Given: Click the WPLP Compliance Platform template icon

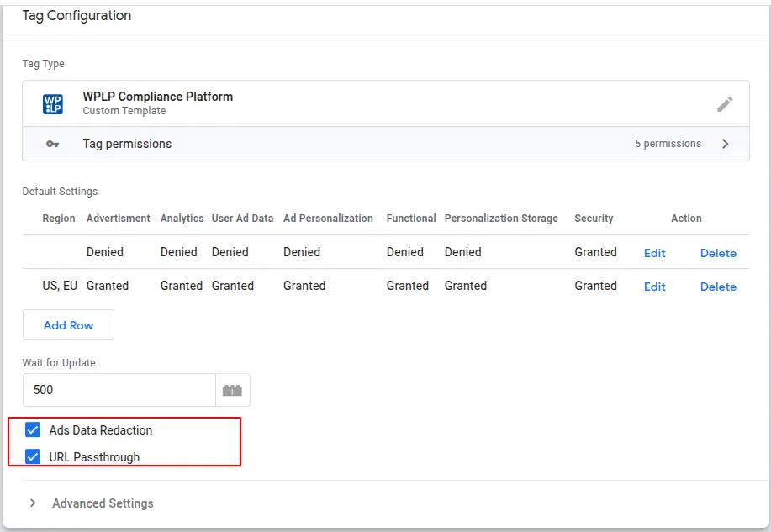Looking at the screenshot, I should click(x=52, y=103).
